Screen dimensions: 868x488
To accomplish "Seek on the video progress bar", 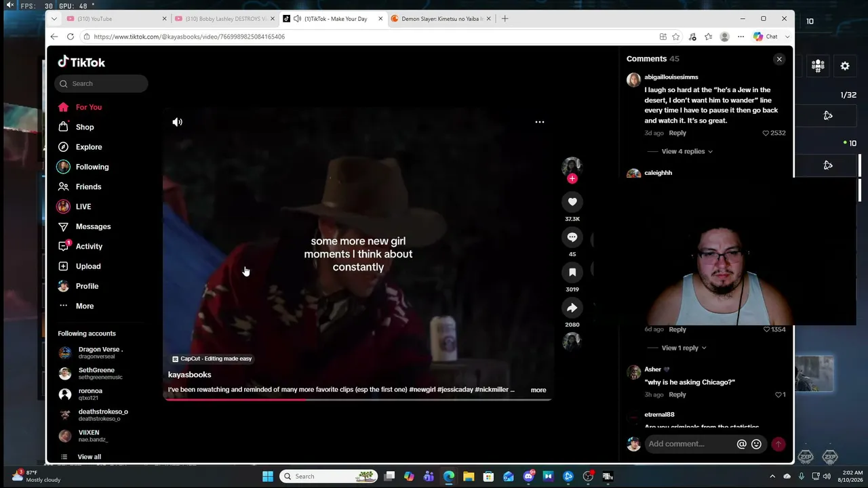I will (357, 399).
